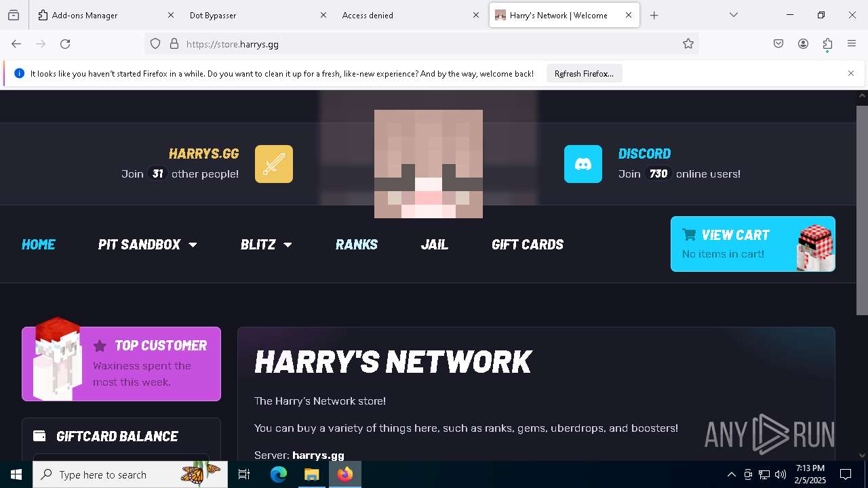The image size is (868, 488).
Task: Switch to the Access denied tab
Action: (x=403, y=15)
